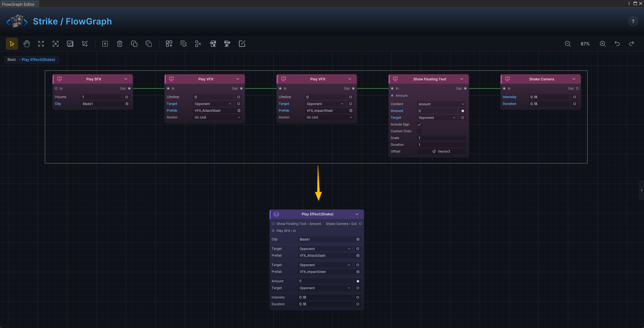The height and width of the screenshot is (328, 644).
Task: Collapse the Play SFX node
Action: tap(126, 79)
